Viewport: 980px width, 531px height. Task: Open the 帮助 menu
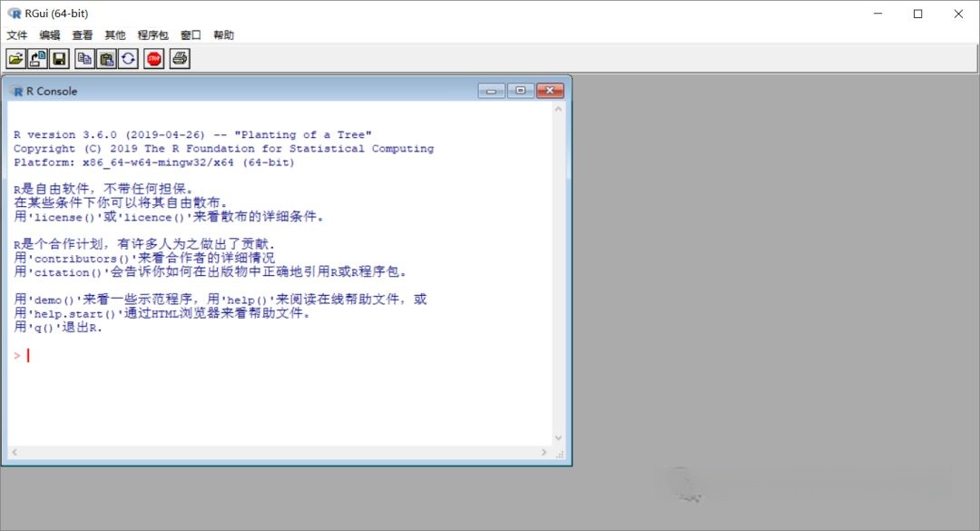[x=224, y=35]
